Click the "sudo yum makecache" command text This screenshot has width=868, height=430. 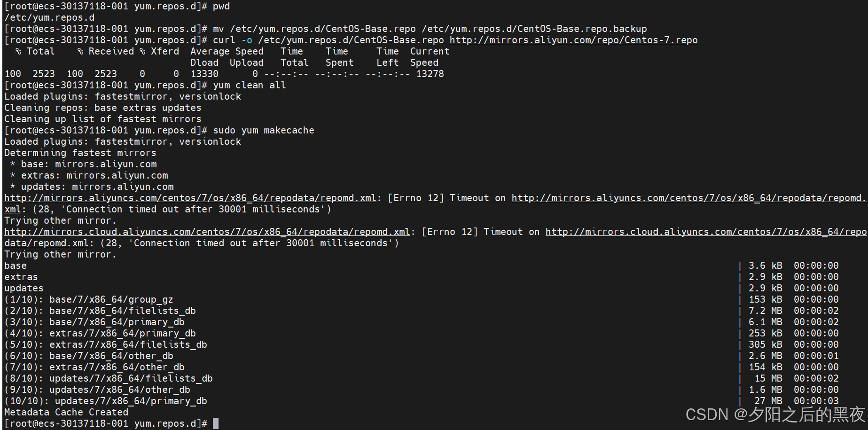click(x=263, y=130)
